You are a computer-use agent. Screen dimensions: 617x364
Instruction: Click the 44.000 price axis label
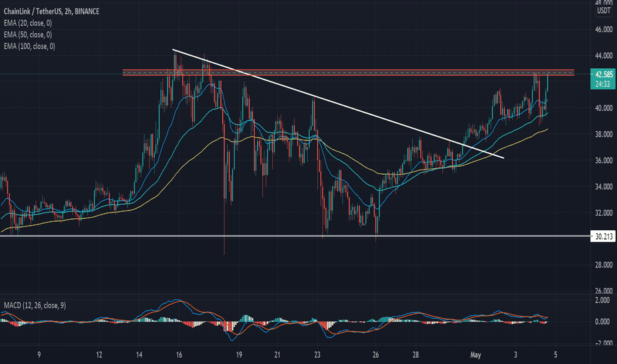point(604,56)
